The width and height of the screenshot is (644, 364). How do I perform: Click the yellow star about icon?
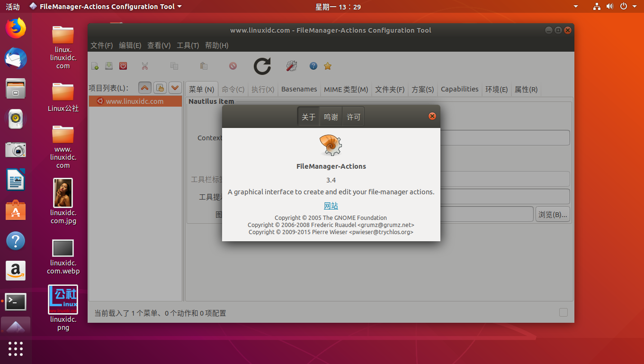328,66
